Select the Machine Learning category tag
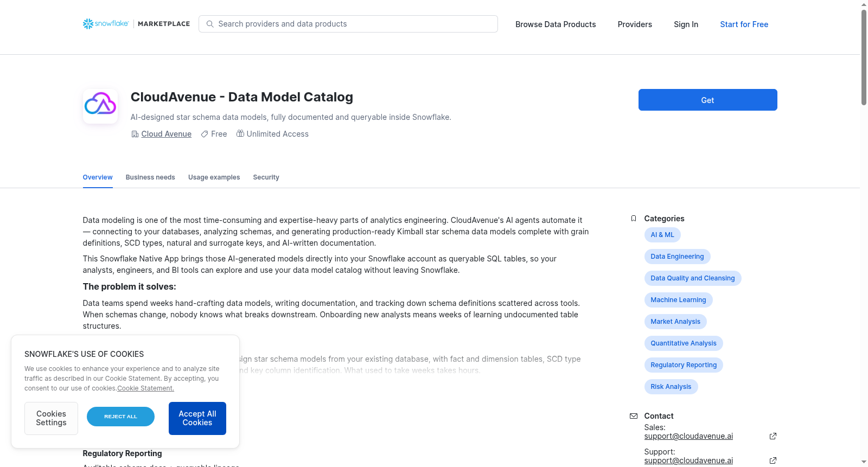The width and height of the screenshot is (868, 467). (678, 300)
